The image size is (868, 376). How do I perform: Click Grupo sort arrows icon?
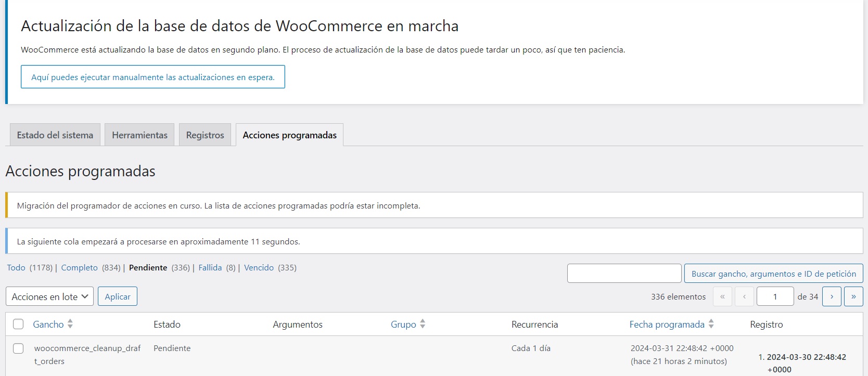(x=423, y=324)
